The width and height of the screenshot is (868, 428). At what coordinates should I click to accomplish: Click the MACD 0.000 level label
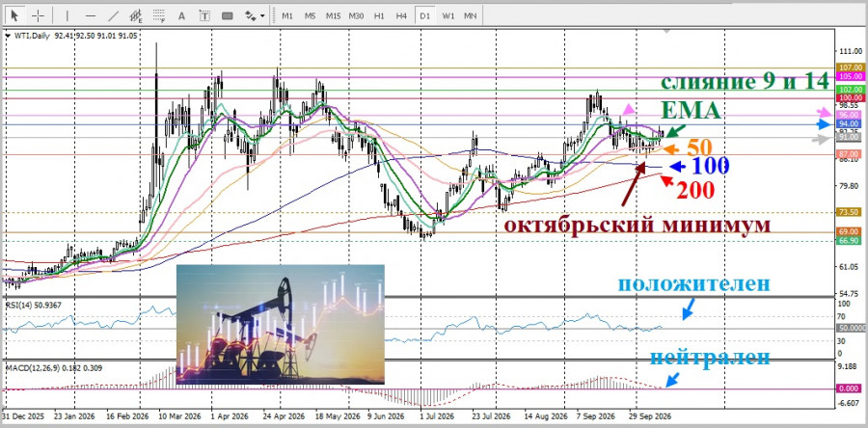click(x=850, y=388)
